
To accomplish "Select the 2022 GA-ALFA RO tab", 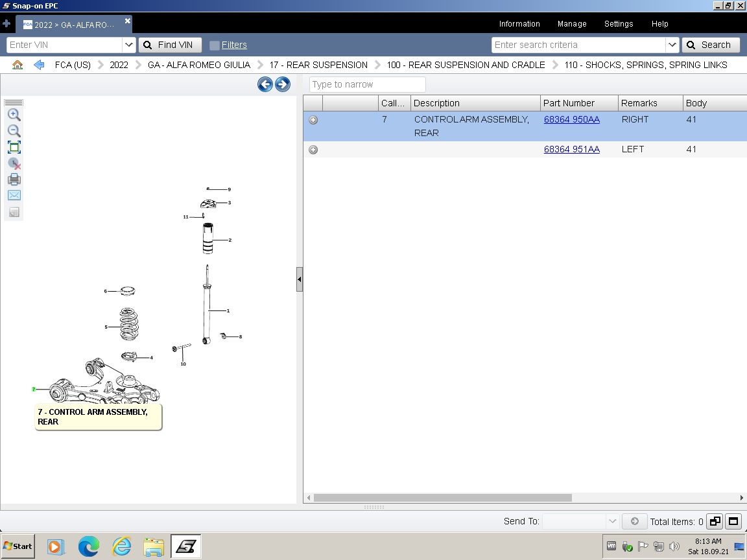I will pyautogui.click(x=74, y=24).
